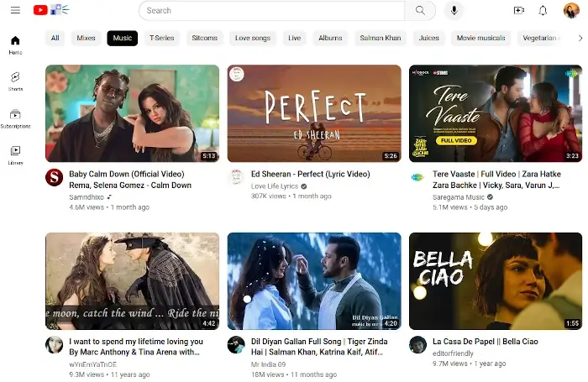Click '307K views • 1 month ago' text
Screen dimensions: 588x382
(291, 196)
